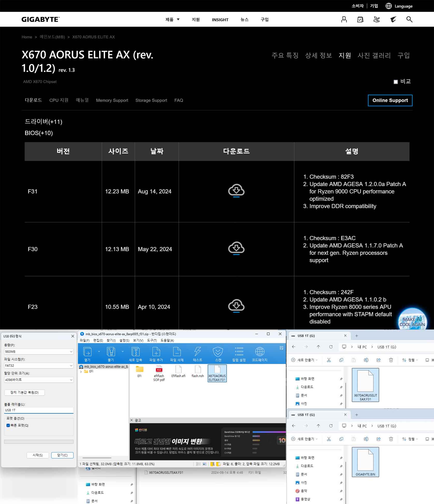Click the 파일 삭제 tool in Bandizip
Image resolution: width=434 pixels, height=504 pixels.
click(x=177, y=354)
